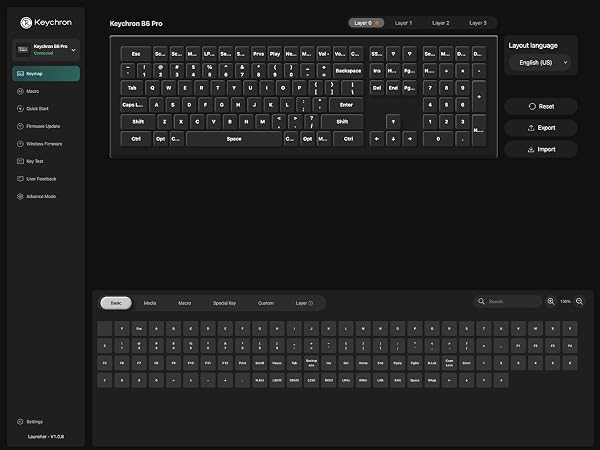Screen dimensions: 600x450
Task: Open the Keymap section in sidebar
Action: (46, 73)
